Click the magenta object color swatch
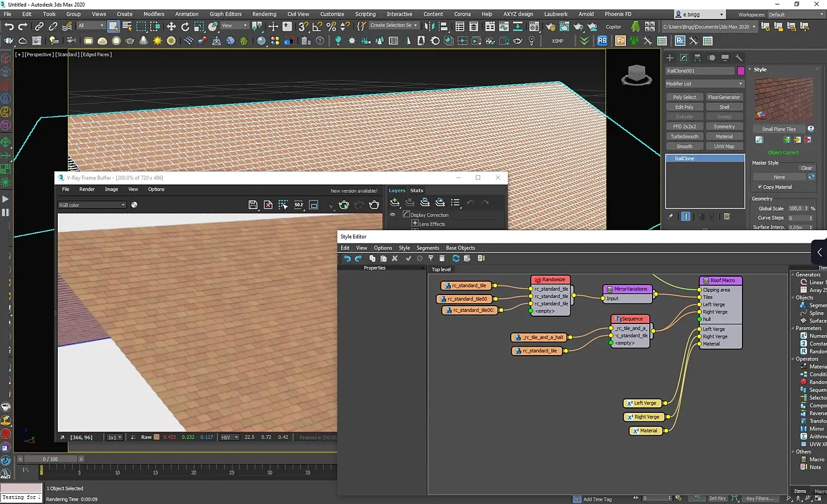The width and height of the screenshot is (827, 504). pyautogui.click(x=740, y=71)
